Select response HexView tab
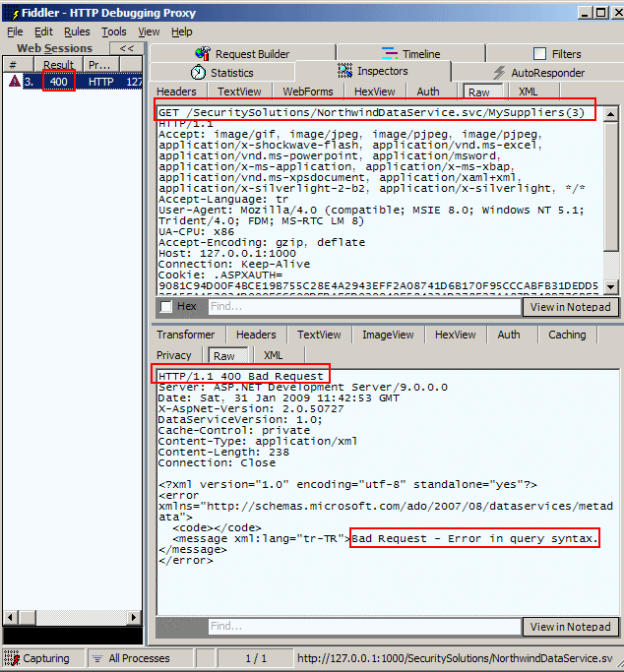Viewport: 624px width, 672px height. 455,335
